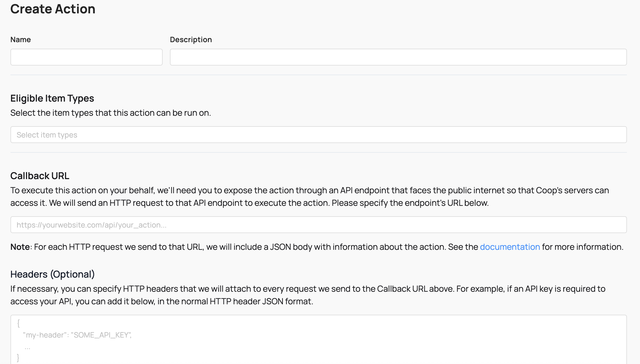The image size is (640, 364).
Task: Click the Name input field
Action: click(x=86, y=57)
